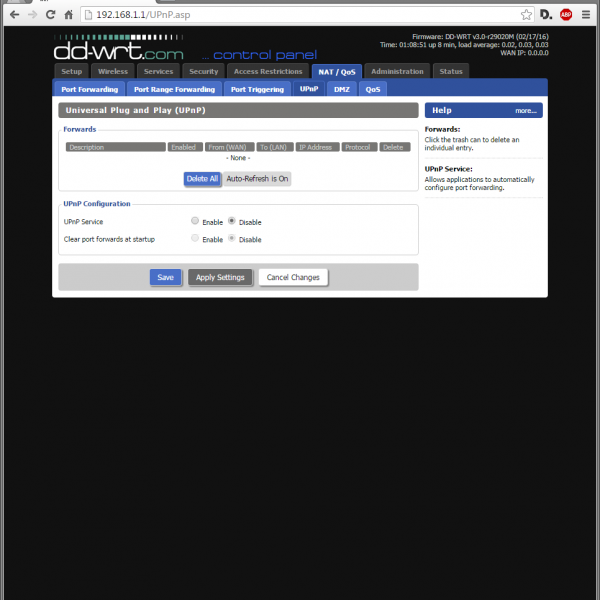Open the Administration tab
Image resolution: width=600 pixels, height=600 pixels.
click(397, 71)
